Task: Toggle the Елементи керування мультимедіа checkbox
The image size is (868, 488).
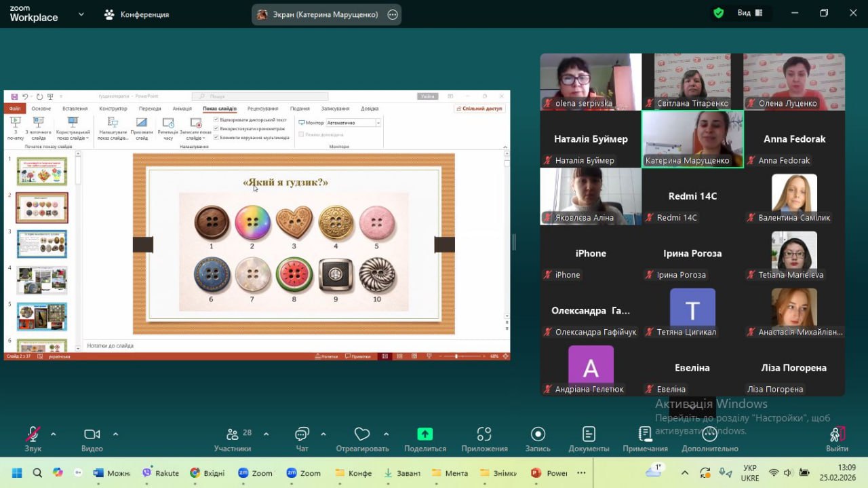Action: (x=216, y=137)
